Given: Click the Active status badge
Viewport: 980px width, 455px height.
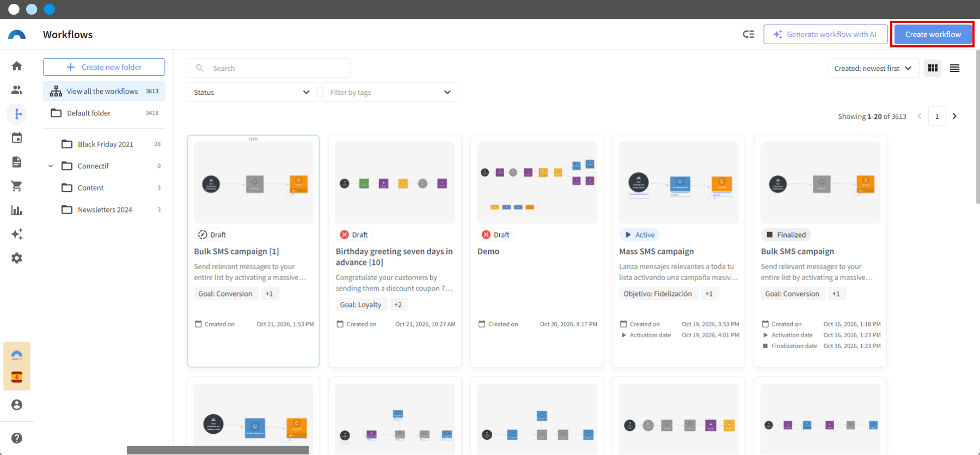Looking at the screenshot, I should coord(640,235).
